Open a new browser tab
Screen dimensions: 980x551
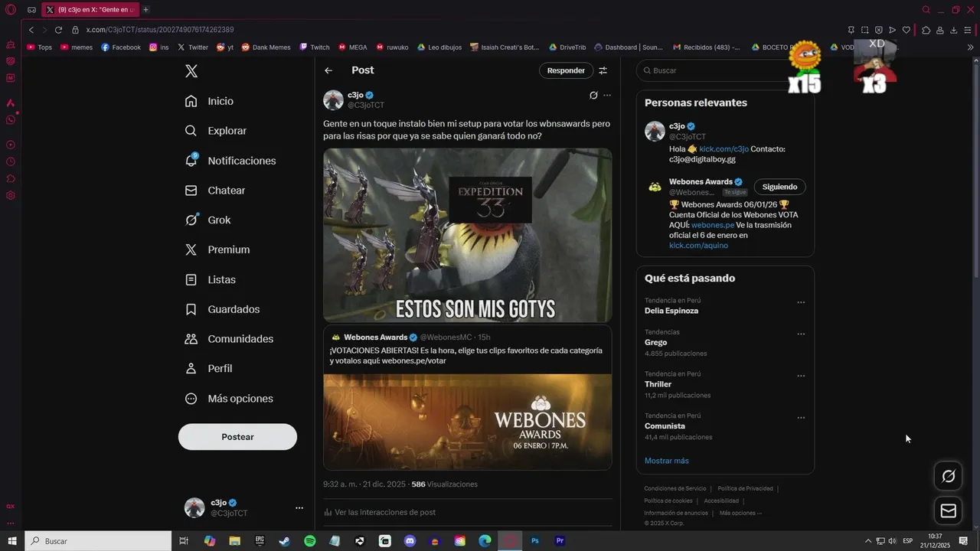(145, 10)
